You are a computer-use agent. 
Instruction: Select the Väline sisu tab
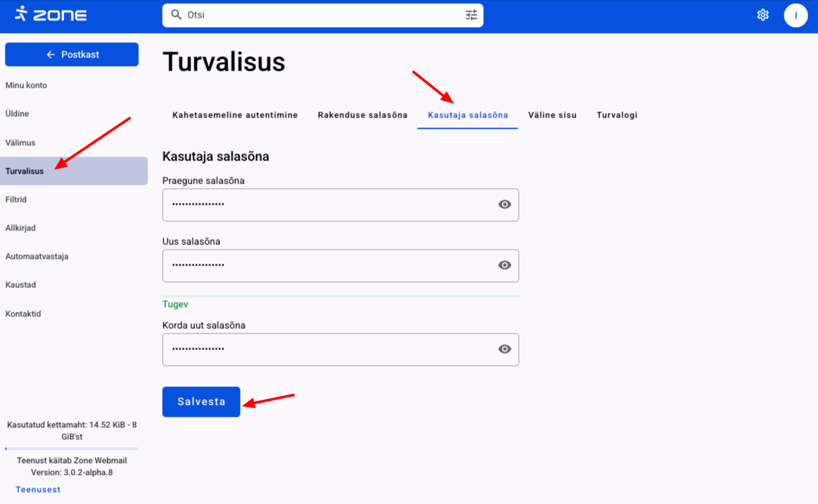(x=552, y=115)
